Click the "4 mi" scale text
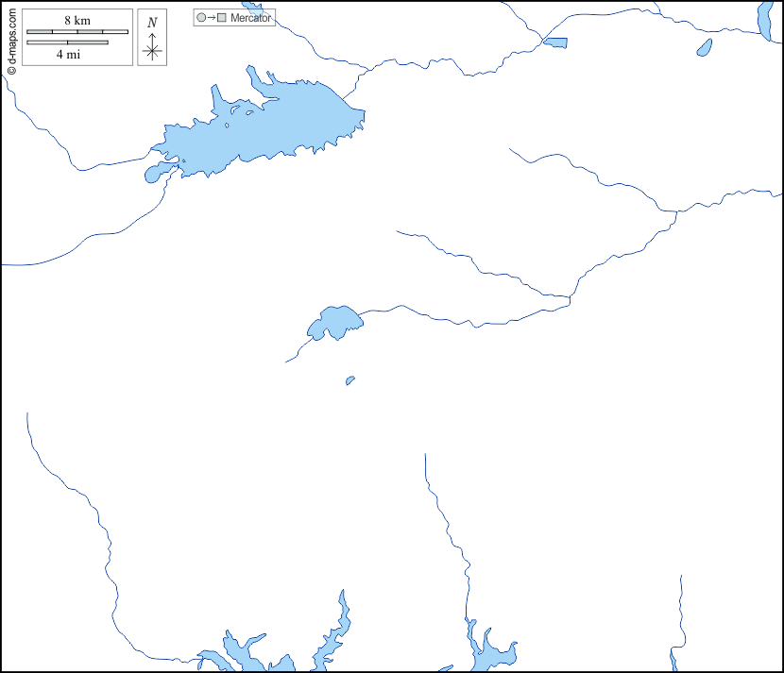 click(x=67, y=54)
